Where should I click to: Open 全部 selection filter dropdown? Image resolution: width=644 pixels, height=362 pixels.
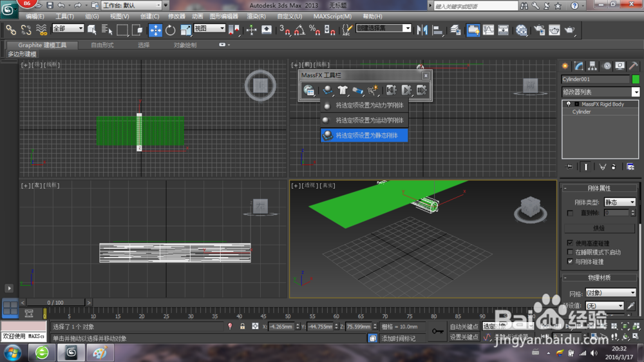(68, 28)
